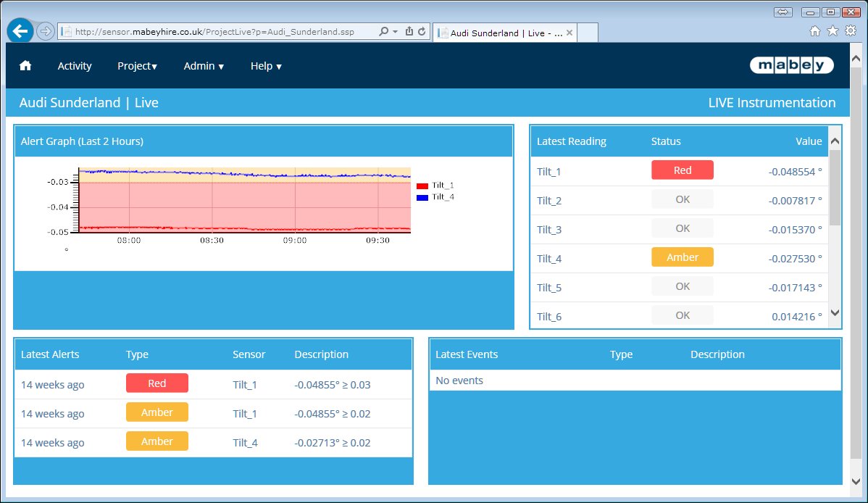Click the magnifier search icon in address bar

[x=383, y=32]
